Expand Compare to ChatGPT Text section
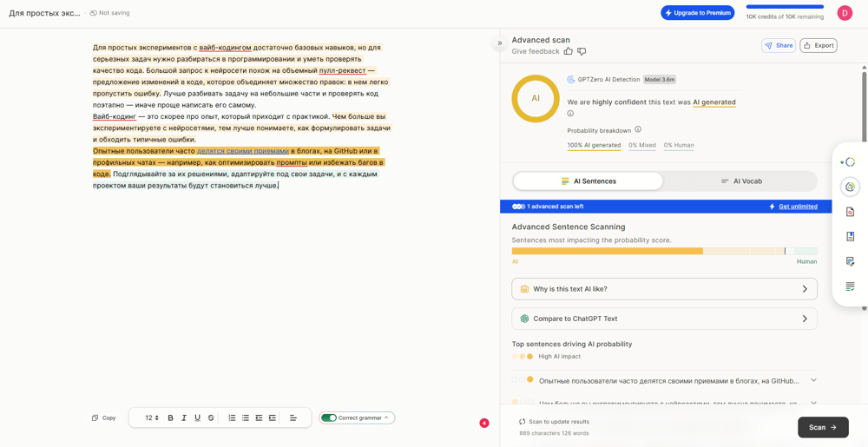This screenshot has width=868, height=447. [x=664, y=319]
